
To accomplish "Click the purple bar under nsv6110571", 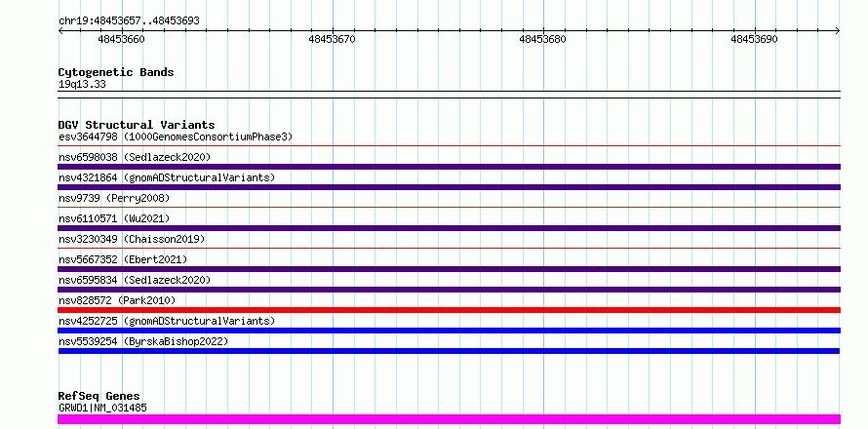I will [x=449, y=228].
